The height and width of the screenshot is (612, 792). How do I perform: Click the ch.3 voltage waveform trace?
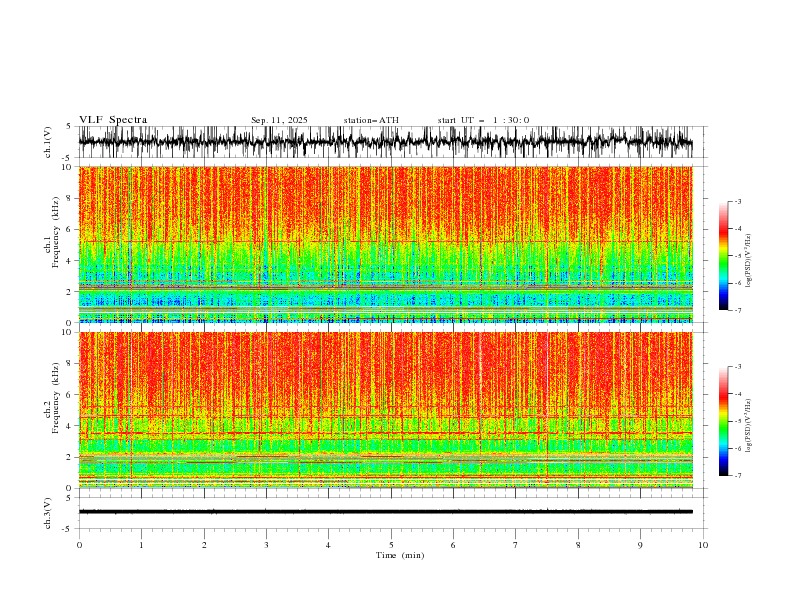(x=385, y=512)
